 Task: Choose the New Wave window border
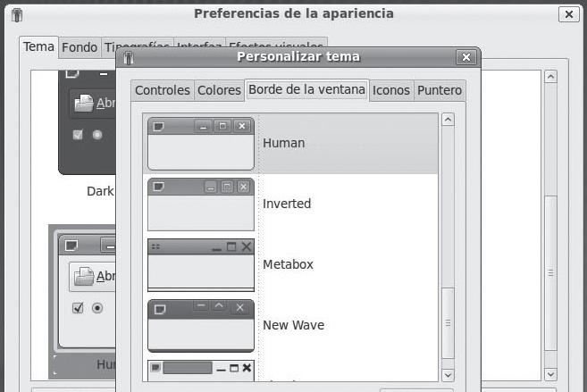click(x=290, y=325)
